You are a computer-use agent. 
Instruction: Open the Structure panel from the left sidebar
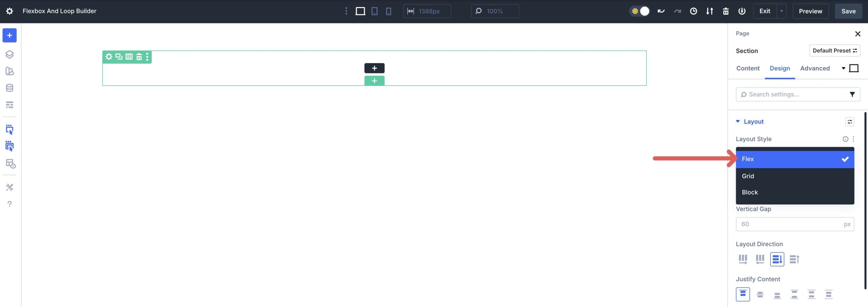[9, 54]
